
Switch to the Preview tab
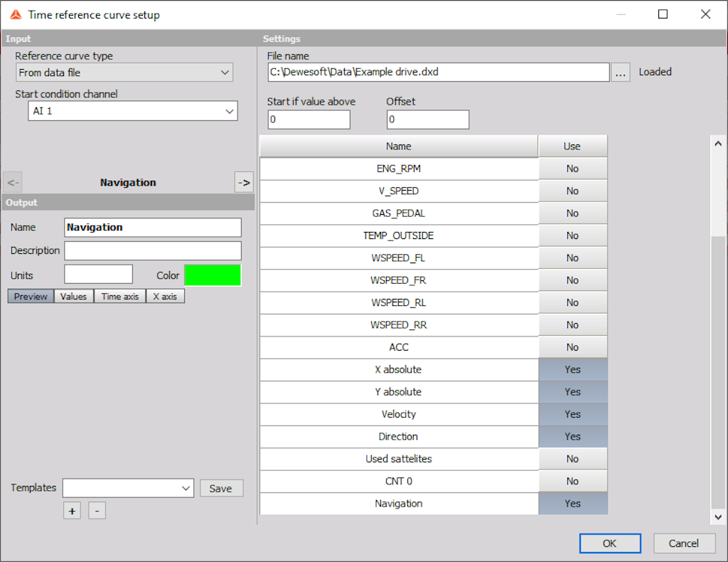[31, 297]
